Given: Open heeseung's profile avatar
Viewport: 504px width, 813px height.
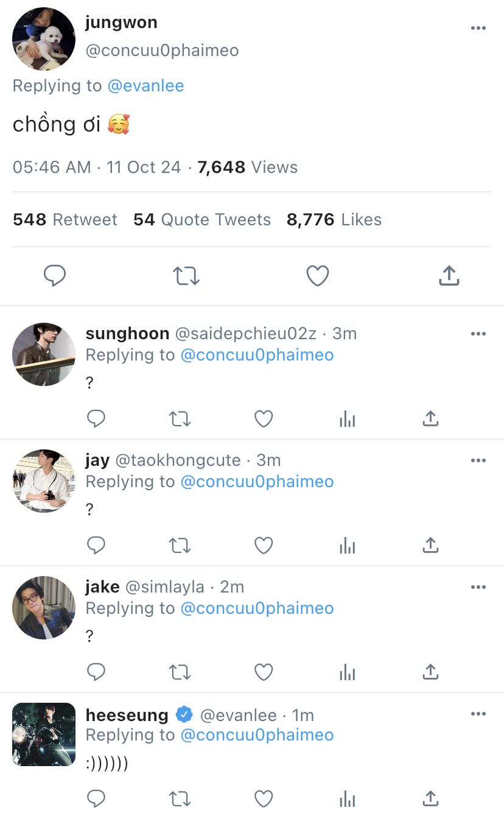Looking at the screenshot, I should click(44, 734).
